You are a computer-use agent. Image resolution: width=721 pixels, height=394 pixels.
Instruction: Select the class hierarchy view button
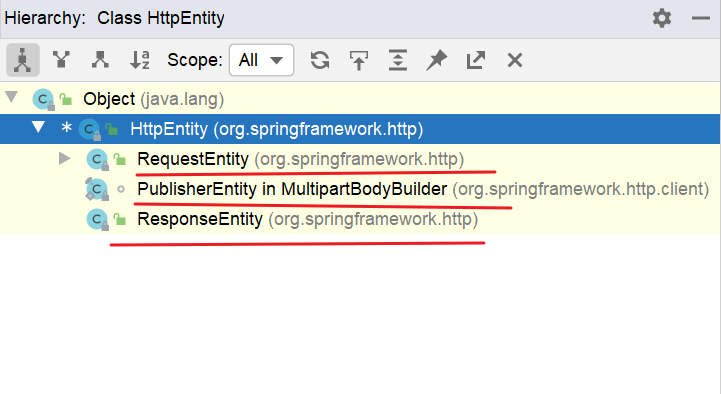23,60
